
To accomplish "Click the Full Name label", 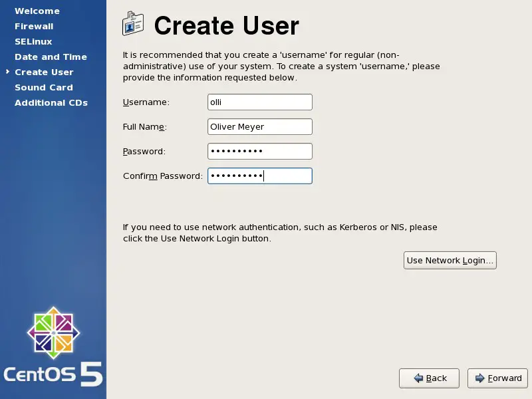I will 145,126.
